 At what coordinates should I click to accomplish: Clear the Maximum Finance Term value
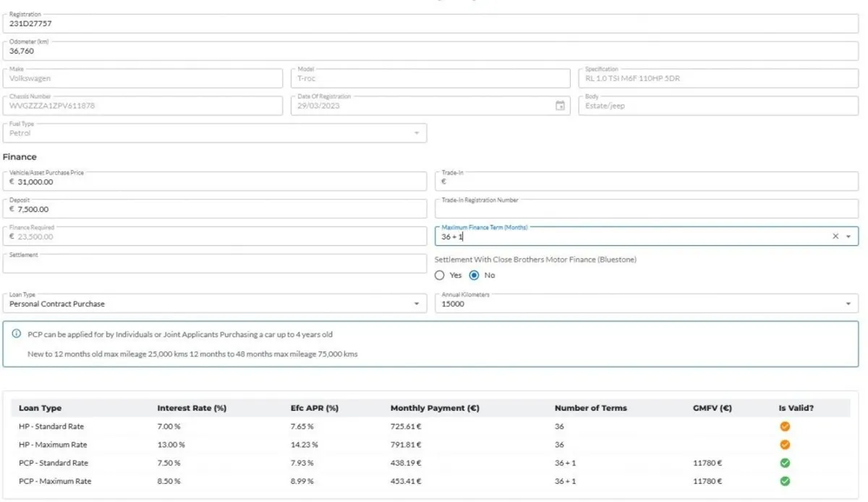[835, 237]
